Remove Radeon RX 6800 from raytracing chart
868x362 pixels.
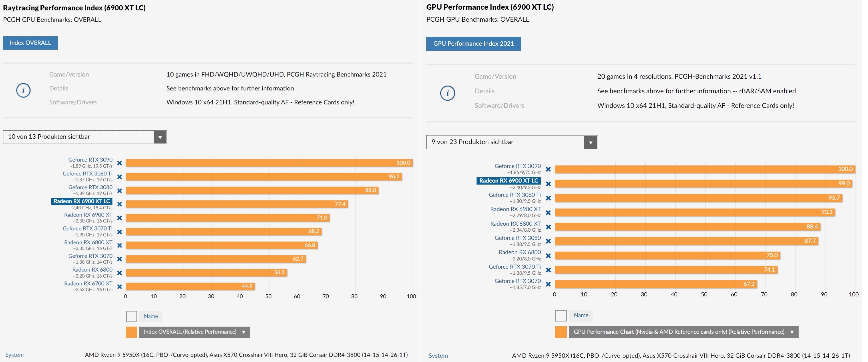pyautogui.click(x=120, y=273)
